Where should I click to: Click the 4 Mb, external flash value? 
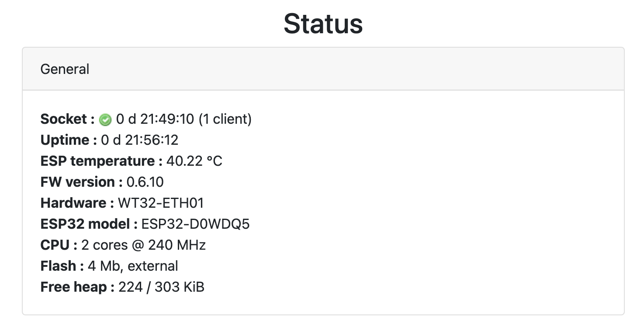(x=133, y=266)
